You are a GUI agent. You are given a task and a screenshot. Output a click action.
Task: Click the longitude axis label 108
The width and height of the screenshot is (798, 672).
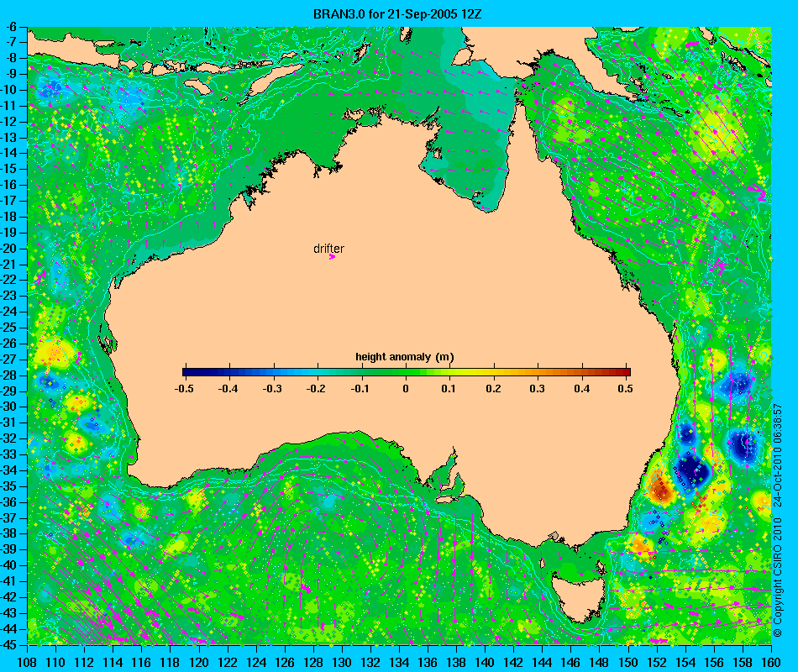pyautogui.click(x=27, y=662)
